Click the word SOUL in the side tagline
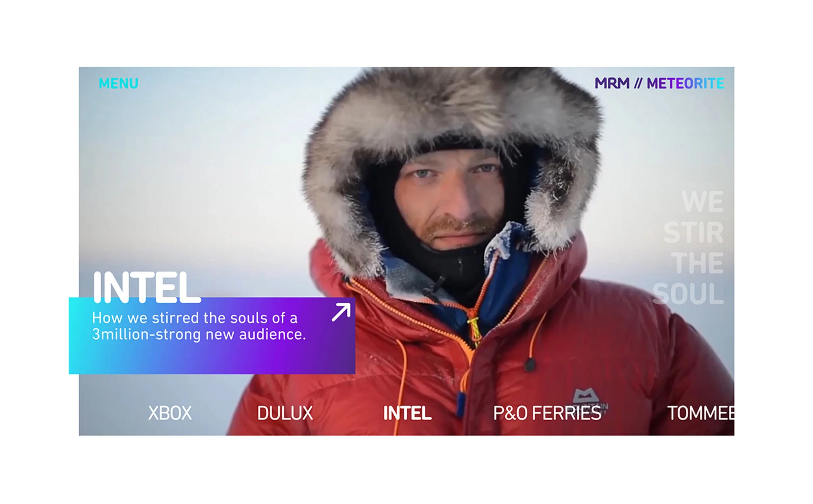This screenshot has width=813, height=504. [688, 294]
